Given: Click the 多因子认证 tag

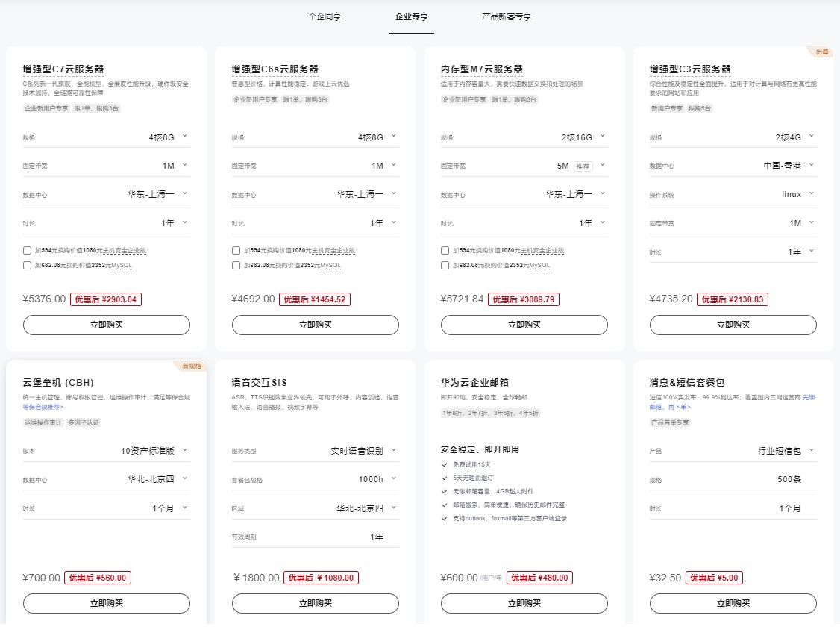Looking at the screenshot, I should (84, 422).
